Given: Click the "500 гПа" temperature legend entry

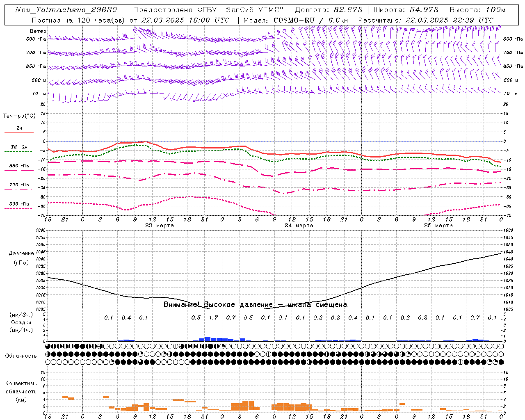Looking at the screenshot, I should 19,204.
